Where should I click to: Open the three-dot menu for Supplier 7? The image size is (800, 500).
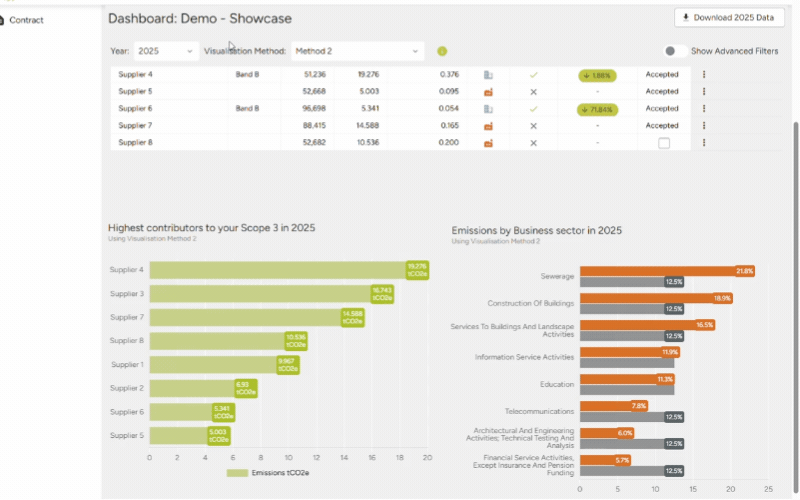[x=704, y=126]
